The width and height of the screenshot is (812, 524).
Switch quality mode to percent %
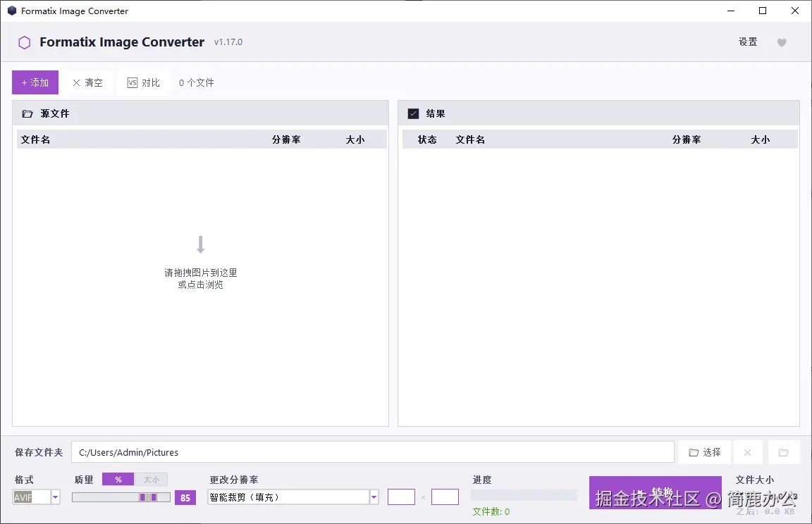[118, 480]
